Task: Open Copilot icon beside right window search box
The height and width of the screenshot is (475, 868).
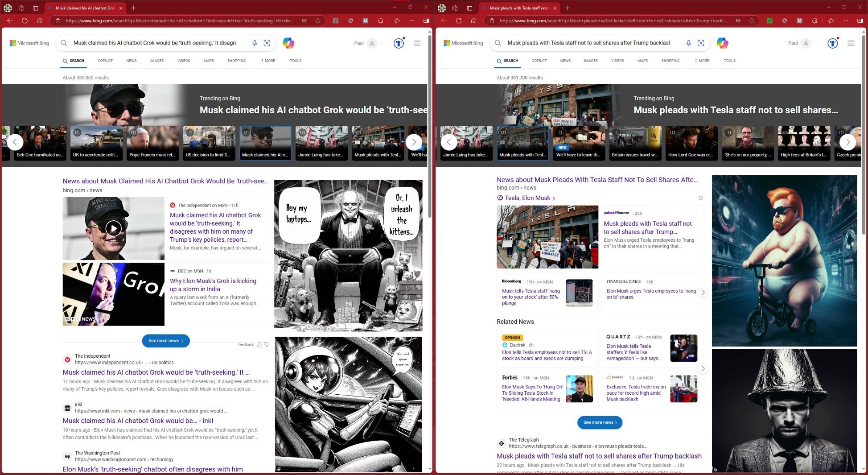Action: pos(722,43)
